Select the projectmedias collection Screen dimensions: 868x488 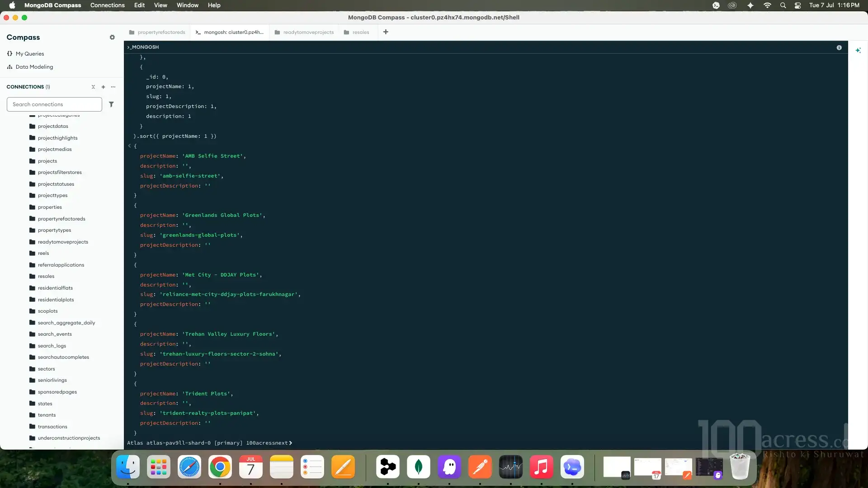[x=55, y=149]
